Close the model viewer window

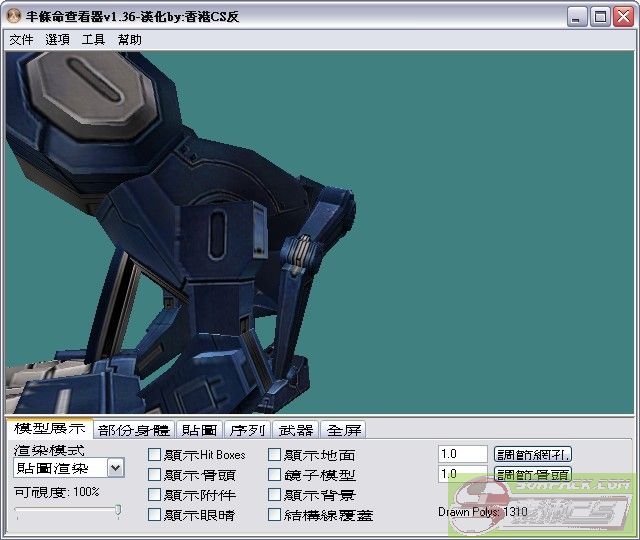point(624,17)
